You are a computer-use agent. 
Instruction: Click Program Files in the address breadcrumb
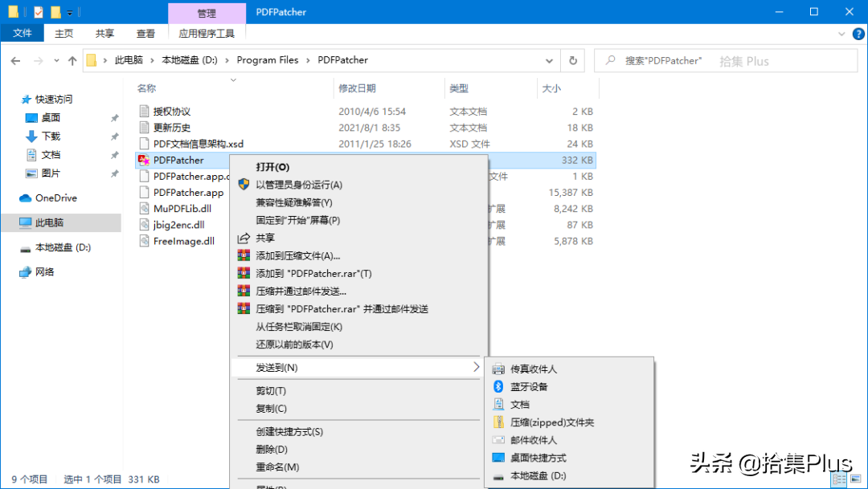pos(268,60)
